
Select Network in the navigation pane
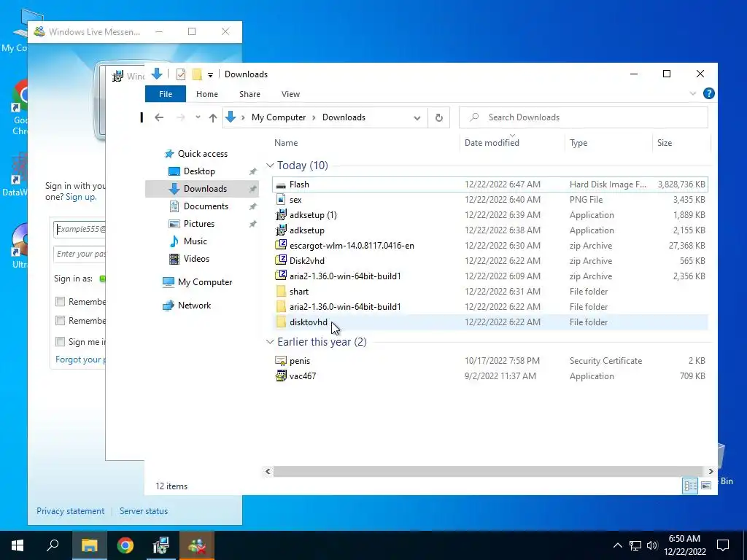pos(194,306)
